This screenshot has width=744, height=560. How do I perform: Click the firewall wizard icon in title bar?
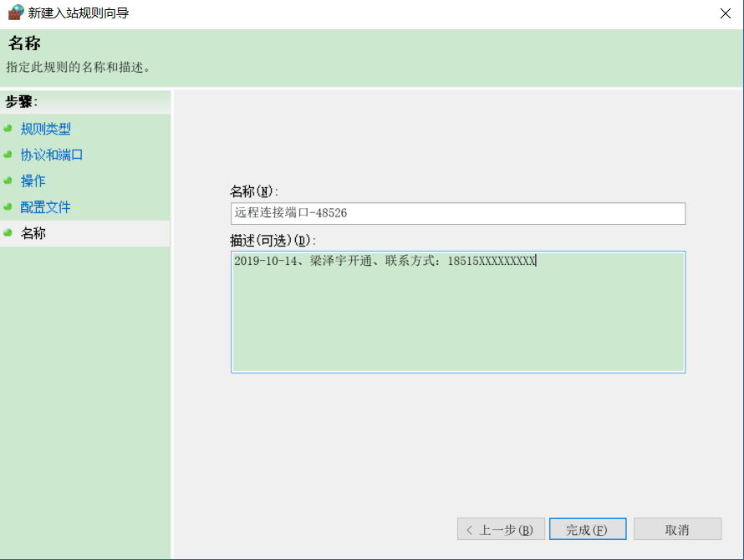point(16,13)
